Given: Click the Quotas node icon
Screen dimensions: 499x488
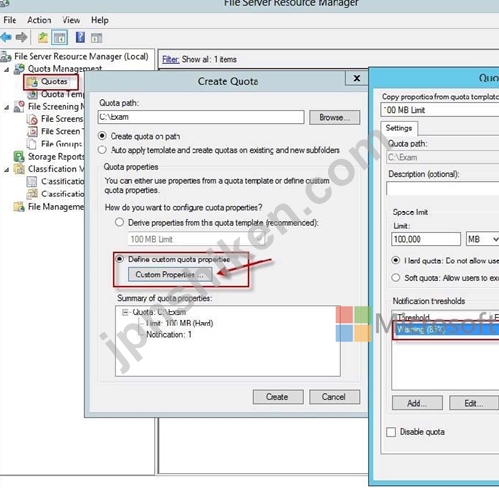Looking at the screenshot, I should pyautogui.click(x=33, y=82).
